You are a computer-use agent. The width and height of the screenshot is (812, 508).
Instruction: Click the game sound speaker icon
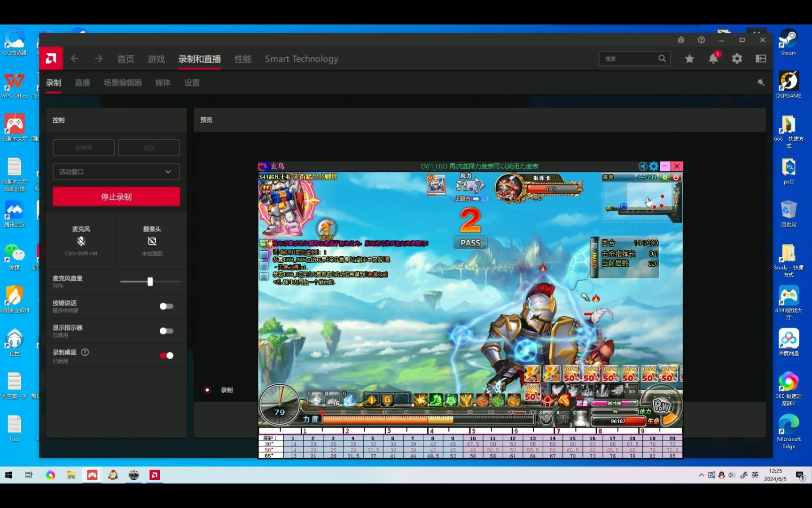[642, 166]
